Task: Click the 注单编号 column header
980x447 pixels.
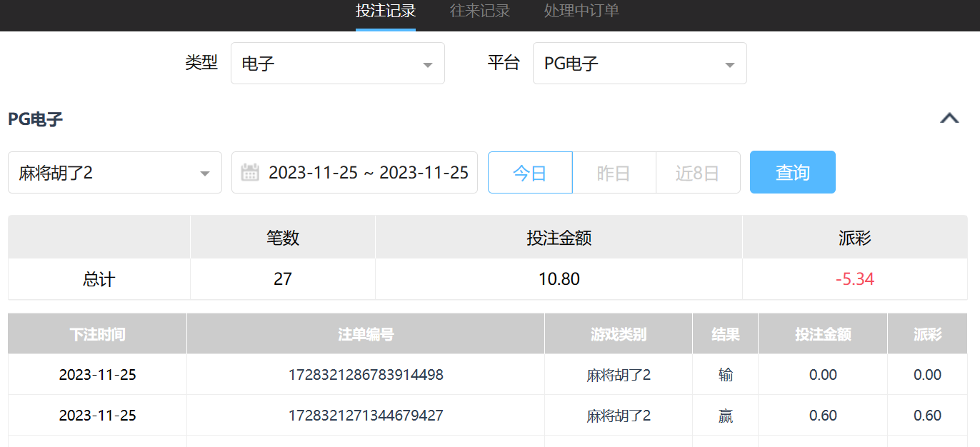Action: (366, 334)
